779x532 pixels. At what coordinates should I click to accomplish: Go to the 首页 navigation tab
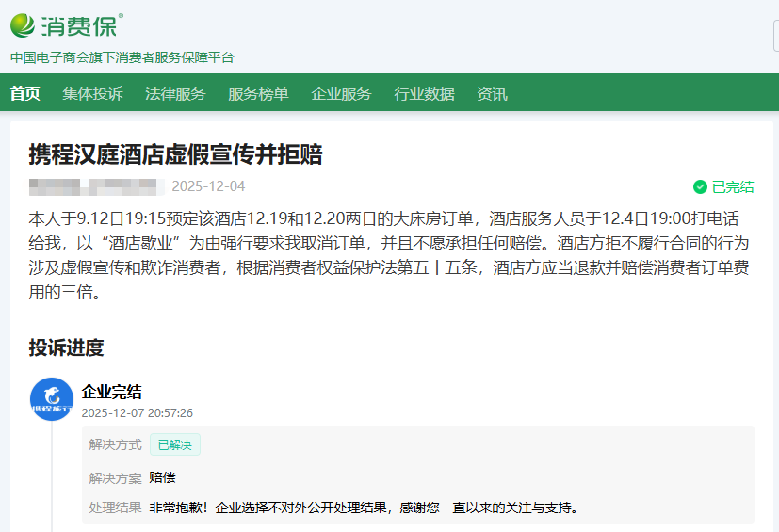coord(25,93)
